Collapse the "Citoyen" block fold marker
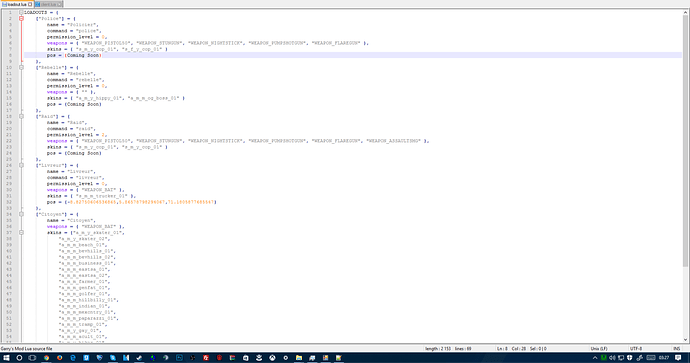This screenshot has width=690, height=363. pyautogui.click(x=21, y=214)
